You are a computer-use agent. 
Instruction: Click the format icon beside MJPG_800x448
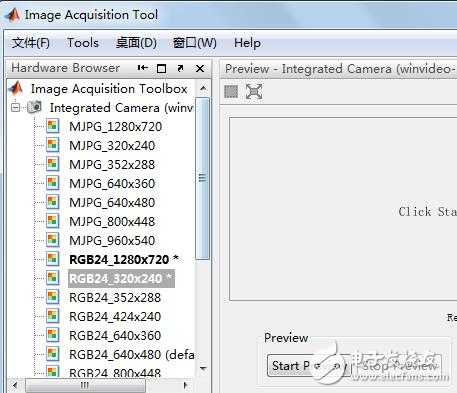53,221
